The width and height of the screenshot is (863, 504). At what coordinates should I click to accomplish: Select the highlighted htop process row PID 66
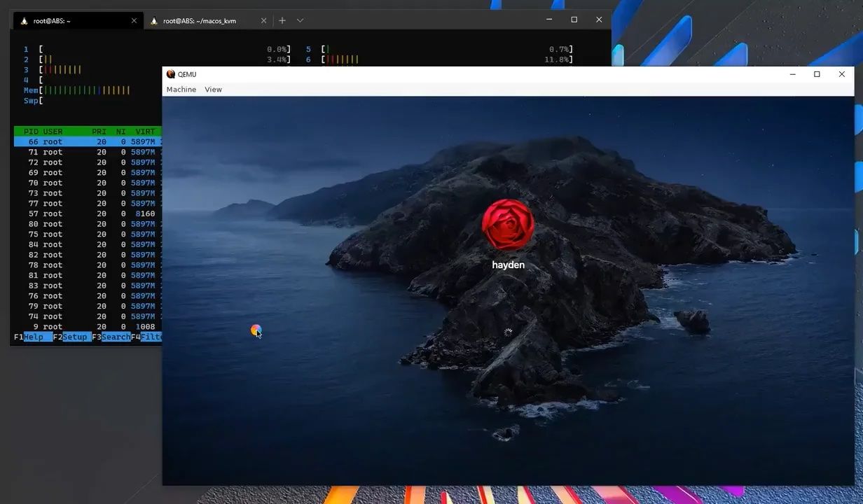[x=88, y=141]
